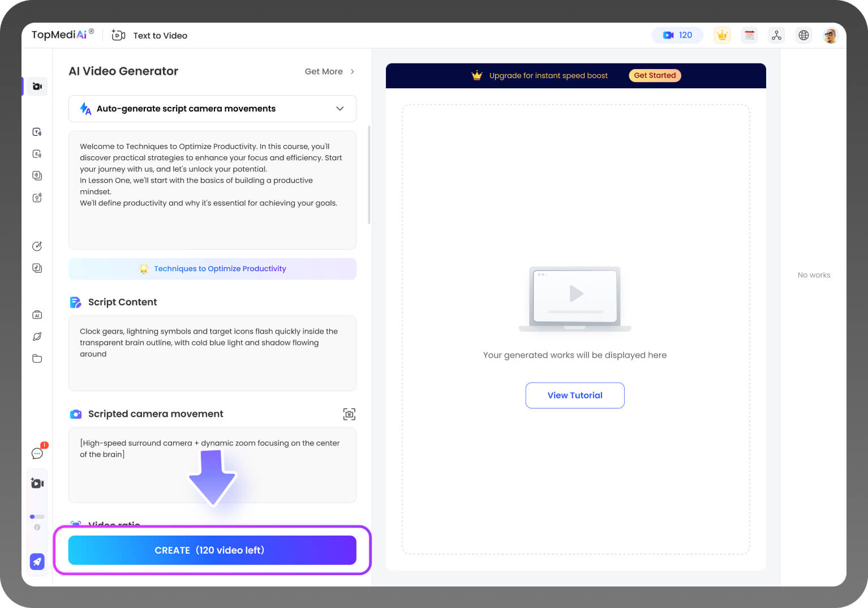Screen dimensions: 868x608
Task: Click the rocket upgrade button in sidebar
Action: click(x=37, y=562)
